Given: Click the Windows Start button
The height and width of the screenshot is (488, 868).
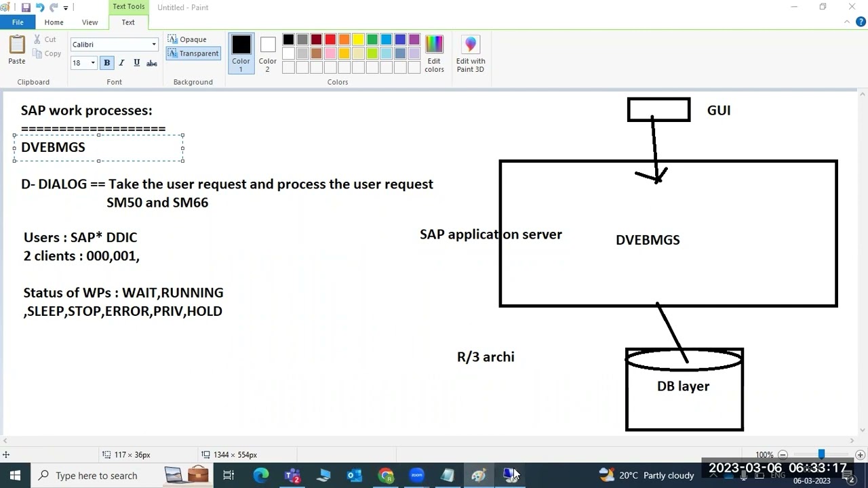Looking at the screenshot, I should [15, 475].
